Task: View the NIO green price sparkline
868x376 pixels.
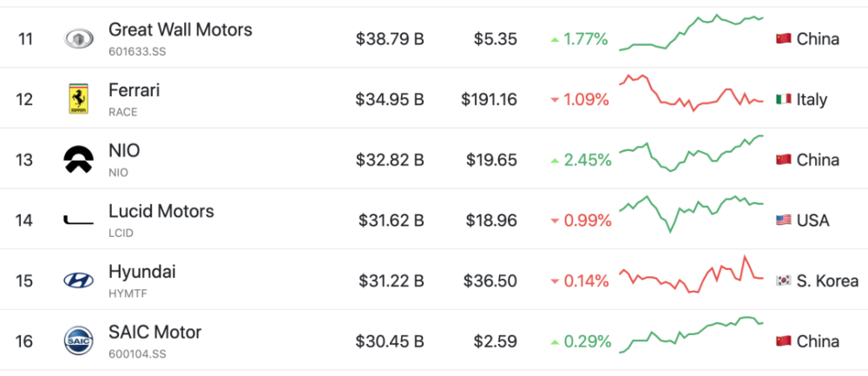Action: pos(691,154)
